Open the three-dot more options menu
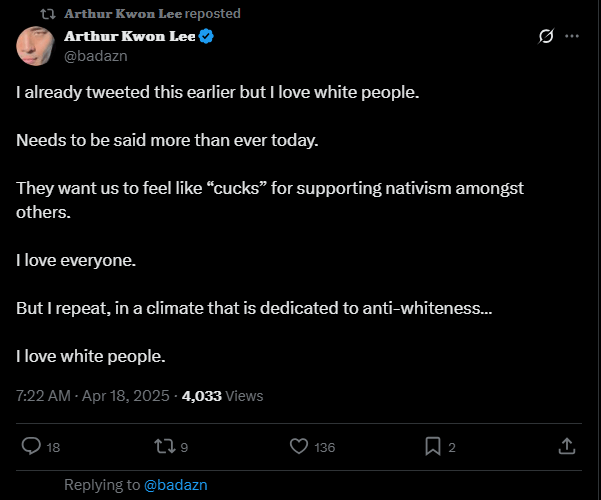This screenshot has width=601, height=500. [572, 36]
